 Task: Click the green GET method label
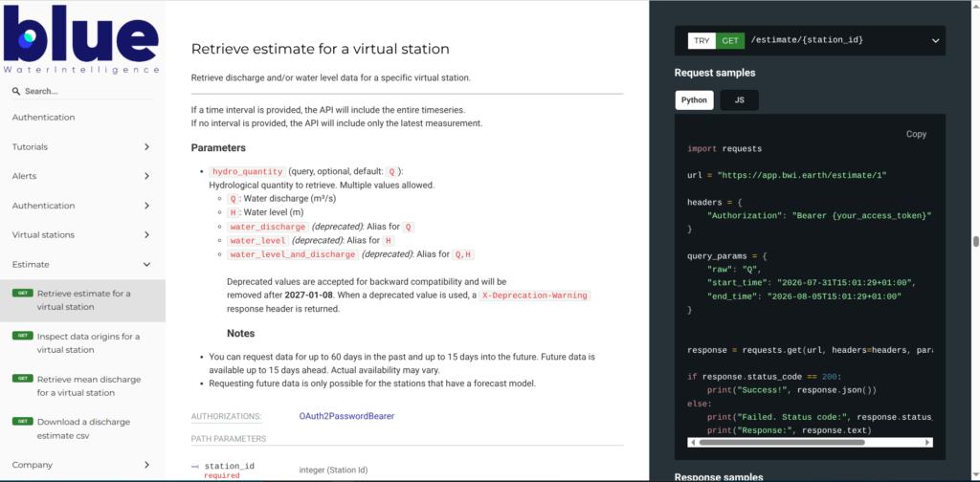pos(730,40)
